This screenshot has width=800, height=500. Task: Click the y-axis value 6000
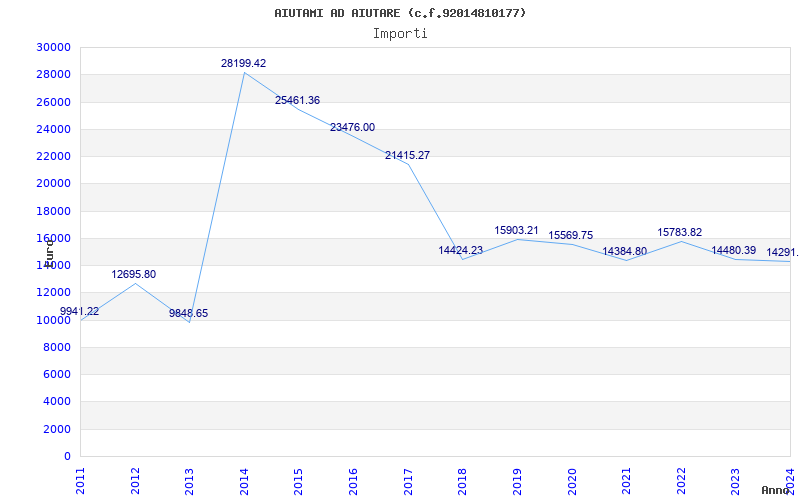click(x=56, y=374)
